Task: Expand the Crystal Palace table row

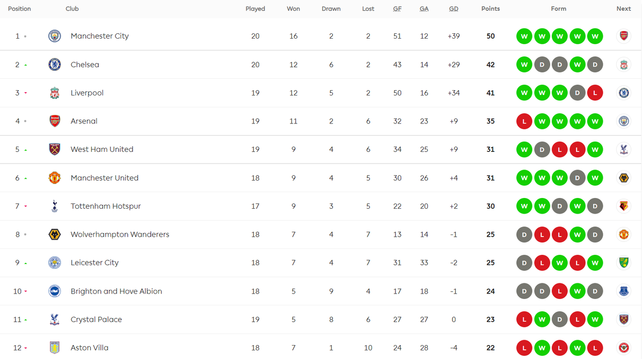Action: (322, 319)
